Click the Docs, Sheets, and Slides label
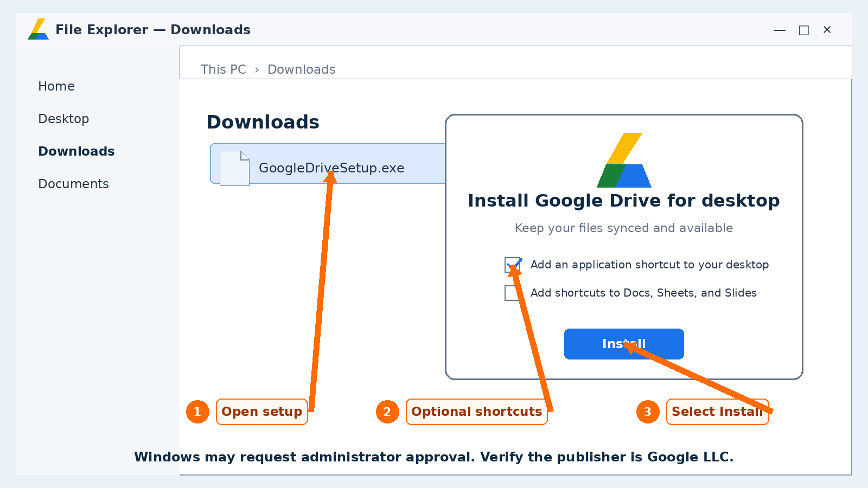Viewport: 868px width, 488px height. pos(643,293)
